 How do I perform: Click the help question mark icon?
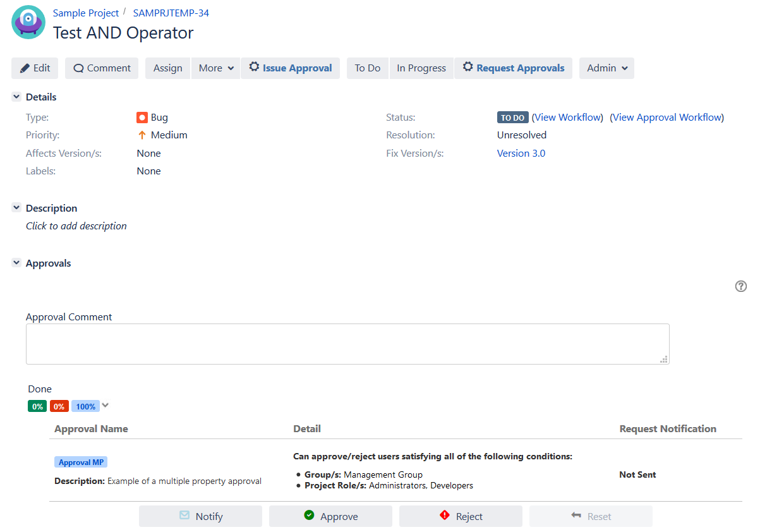click(x=741, y=286)
